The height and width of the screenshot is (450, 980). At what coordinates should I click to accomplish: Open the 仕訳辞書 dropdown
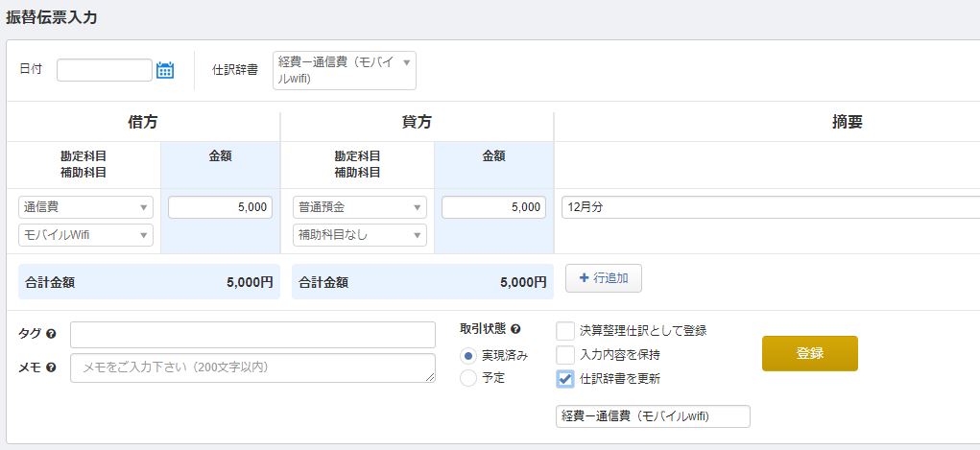click(x=345, y=70)
